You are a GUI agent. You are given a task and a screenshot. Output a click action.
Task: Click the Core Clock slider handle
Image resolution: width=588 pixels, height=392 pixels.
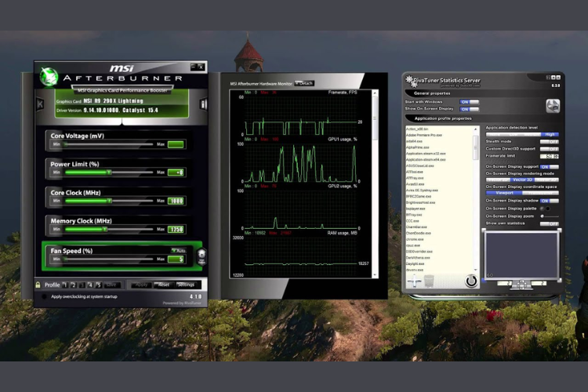click(109, 201)
